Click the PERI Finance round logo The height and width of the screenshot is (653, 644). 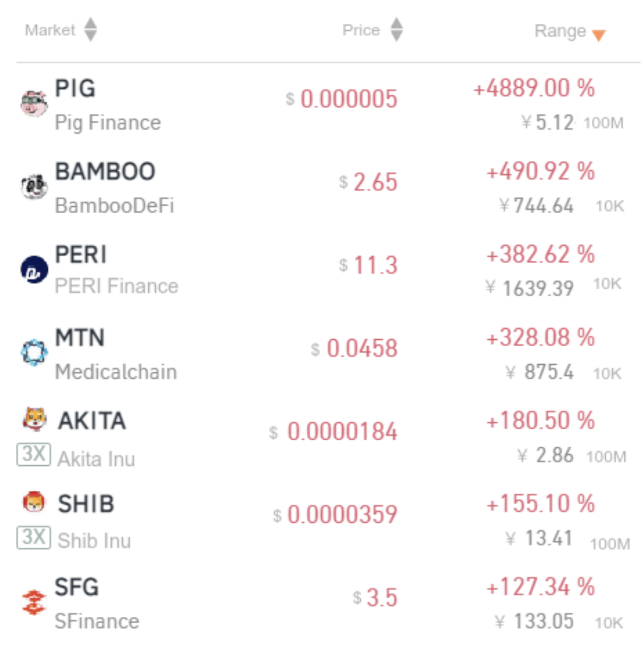point(34,270)
